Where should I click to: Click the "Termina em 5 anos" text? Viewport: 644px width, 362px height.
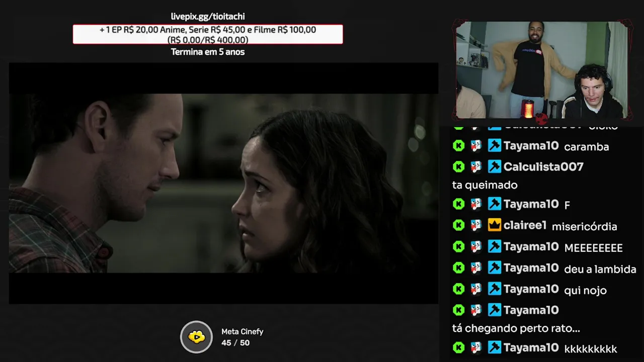[x=208, y=52]
